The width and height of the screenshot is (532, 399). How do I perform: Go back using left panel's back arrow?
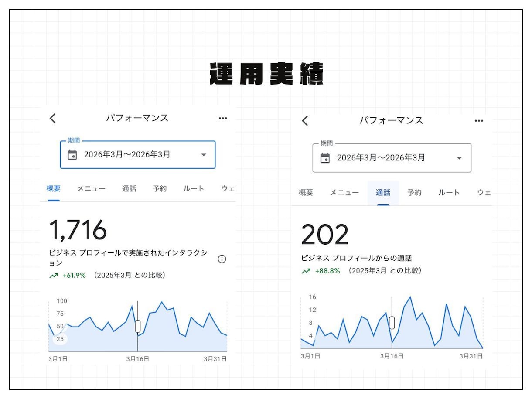click(53, 118)
